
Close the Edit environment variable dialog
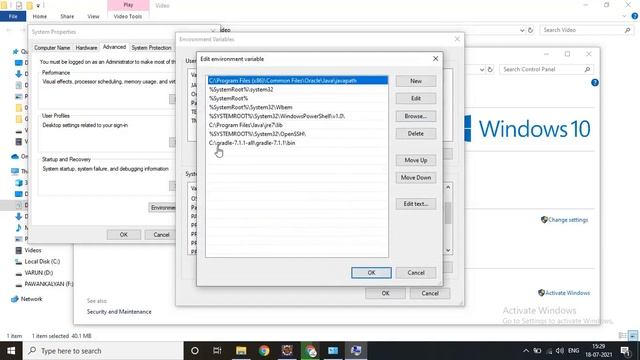[436, 59]
